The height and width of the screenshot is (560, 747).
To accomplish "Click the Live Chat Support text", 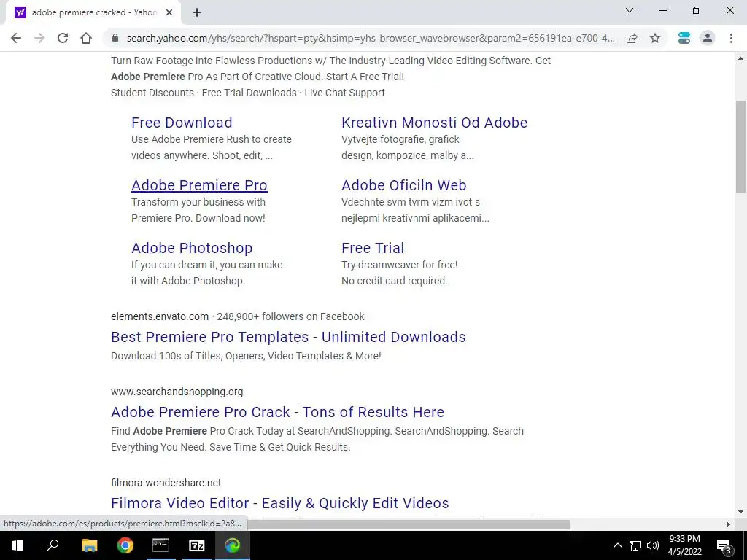I will tap(344, 93).
